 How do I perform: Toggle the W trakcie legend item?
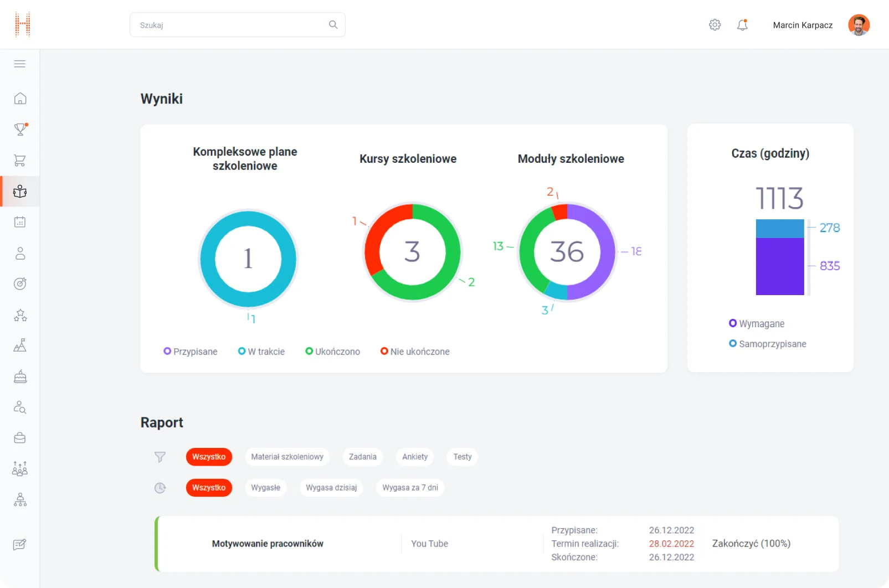(x=261, y=352)
